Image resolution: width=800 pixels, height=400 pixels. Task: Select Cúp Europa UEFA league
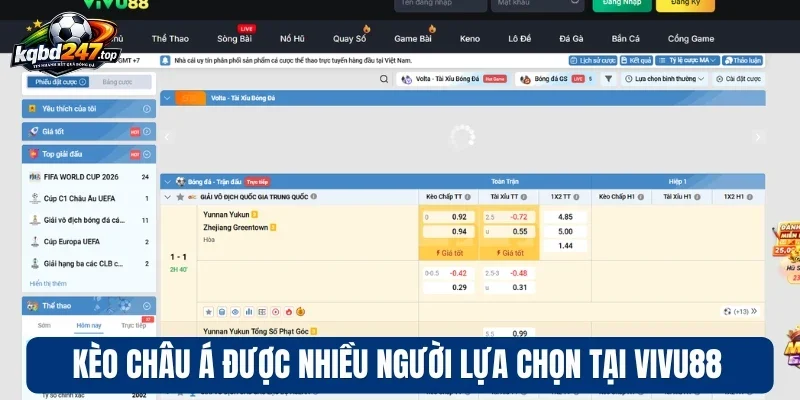pos(89,242)
